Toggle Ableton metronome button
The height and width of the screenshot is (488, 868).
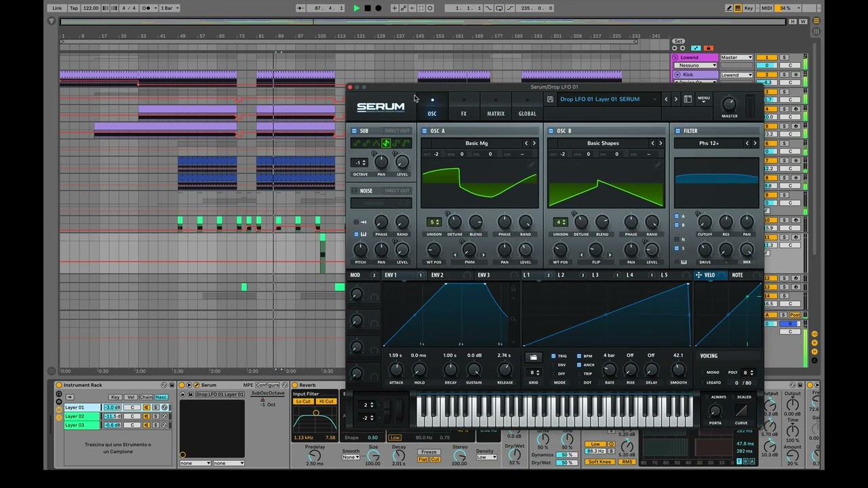coord(146,8)
